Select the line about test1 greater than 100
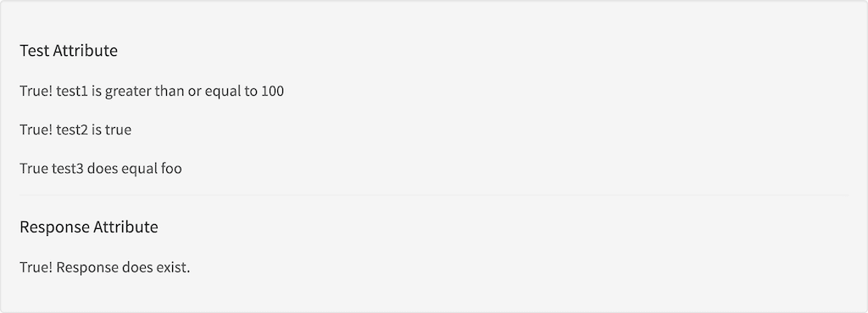Image resolution: width=868 pixels, height=313 pixels. click(152, 91)
